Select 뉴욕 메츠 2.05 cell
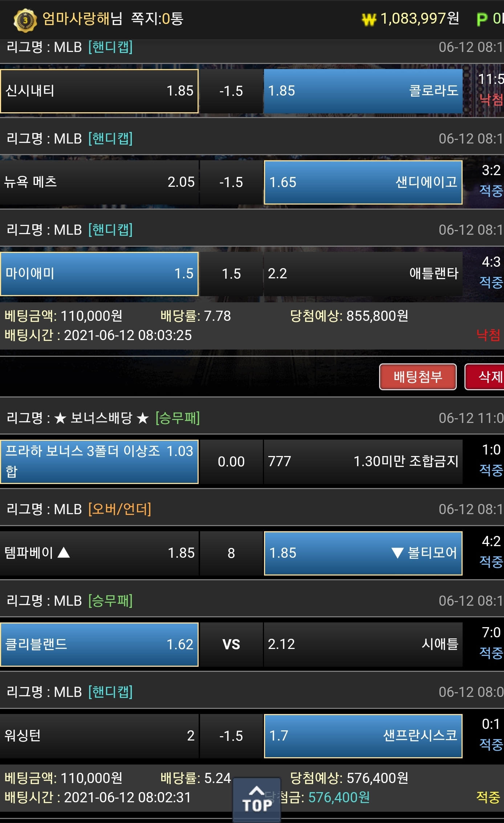The width and height of the screenshot is (504, 823). (99, 182)
